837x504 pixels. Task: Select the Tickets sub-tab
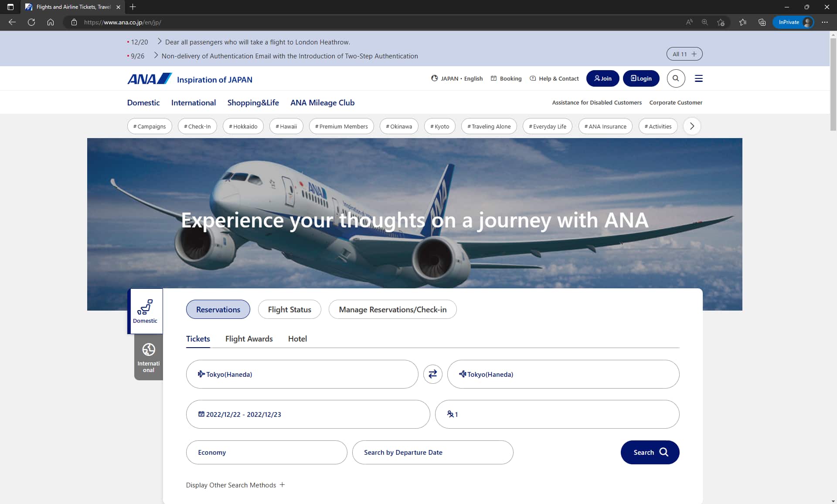coord(198,339)
